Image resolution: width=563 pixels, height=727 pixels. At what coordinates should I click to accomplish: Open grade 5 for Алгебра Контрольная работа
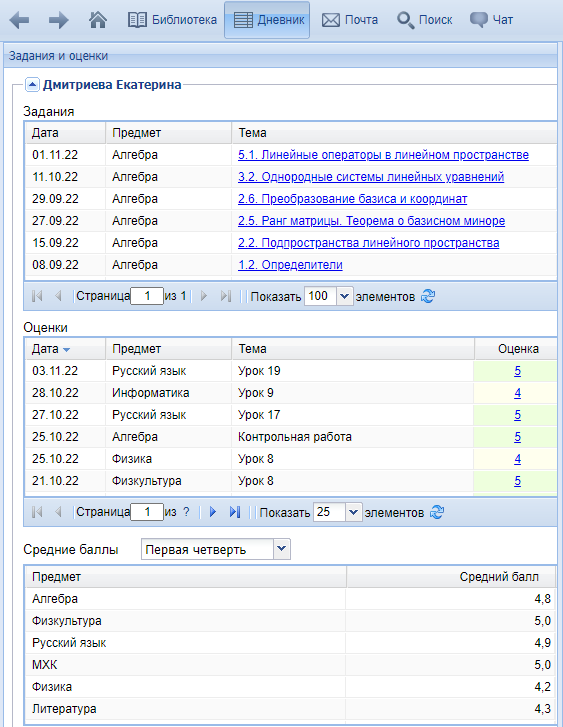pos(518,437)
